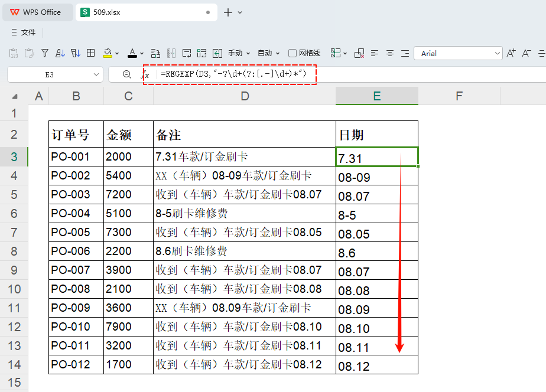Select cell PO-009
The width and height of the screenshot is (546, 392).
[x=76, y=308]
